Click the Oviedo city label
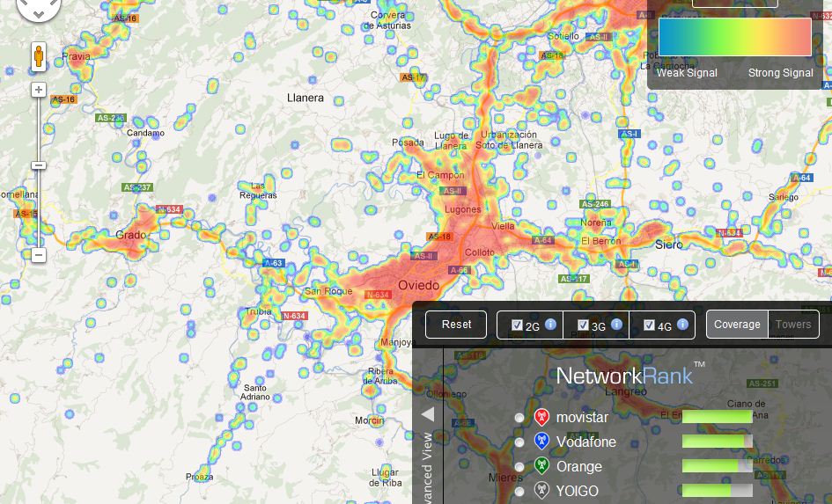832x504 pixels. point(419,285)
